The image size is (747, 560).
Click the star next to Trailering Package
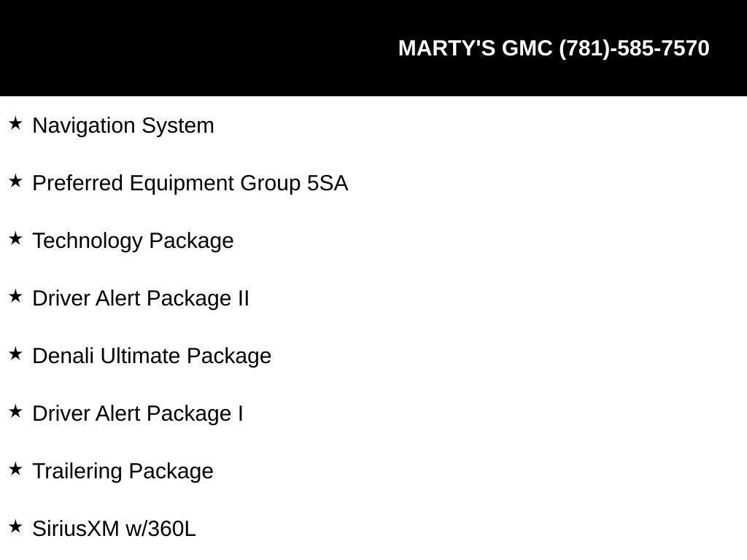coord(15,470)
